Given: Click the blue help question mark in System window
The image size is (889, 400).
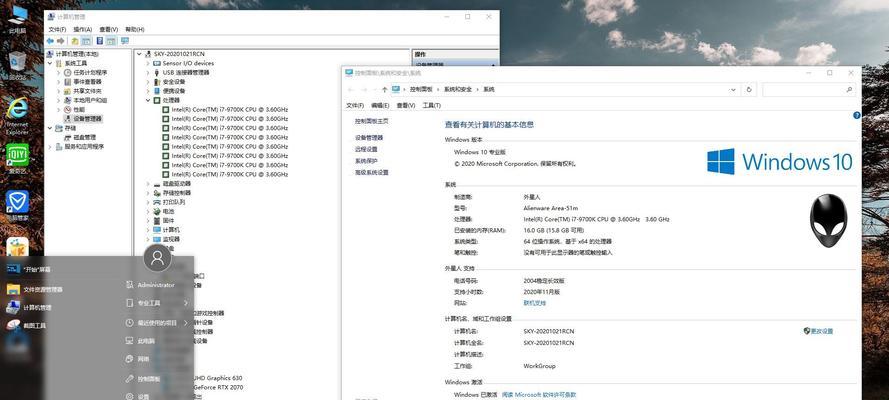Looking at the screenshot, I should (857, 115).
